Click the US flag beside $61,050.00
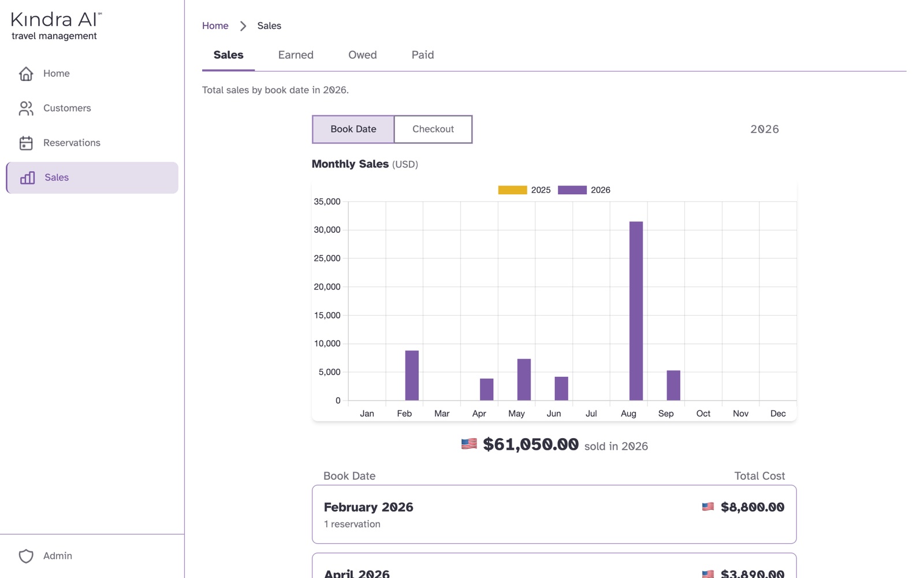Image resolution: width=924 pixels, height=578 pixels. [469, 444]
